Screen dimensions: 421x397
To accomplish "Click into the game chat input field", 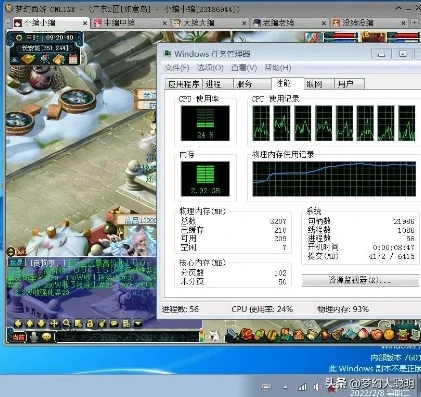I will [128, 337].
